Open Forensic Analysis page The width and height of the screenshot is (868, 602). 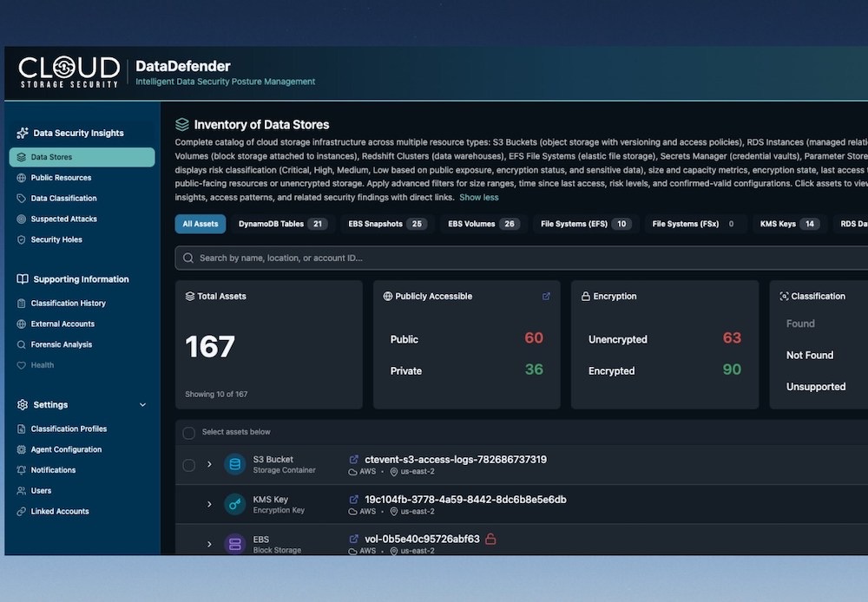click(x=62, y=344)
